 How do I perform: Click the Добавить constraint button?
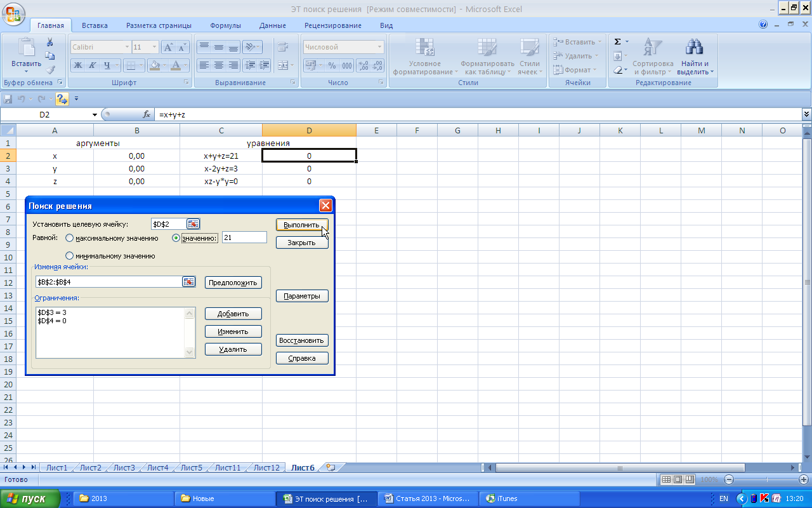[233, 314]
